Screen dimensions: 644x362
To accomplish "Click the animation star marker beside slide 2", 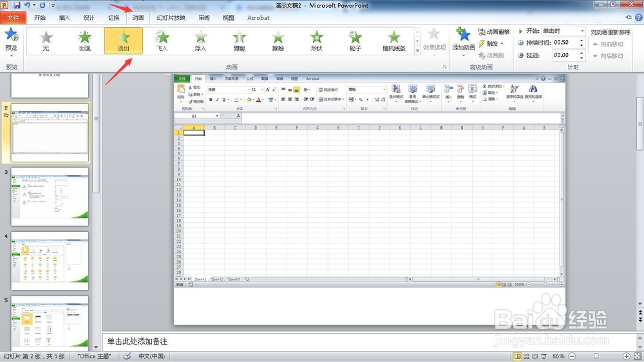I will [6, 115].
